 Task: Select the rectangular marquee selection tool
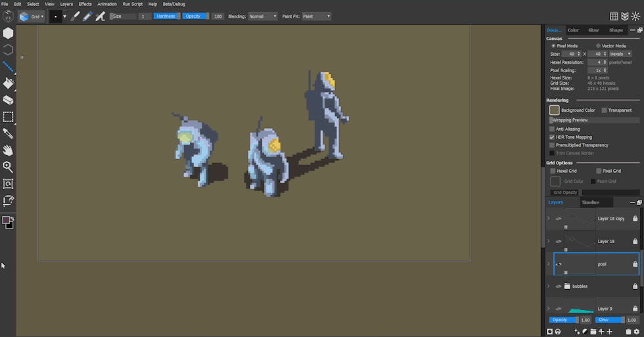8,118
